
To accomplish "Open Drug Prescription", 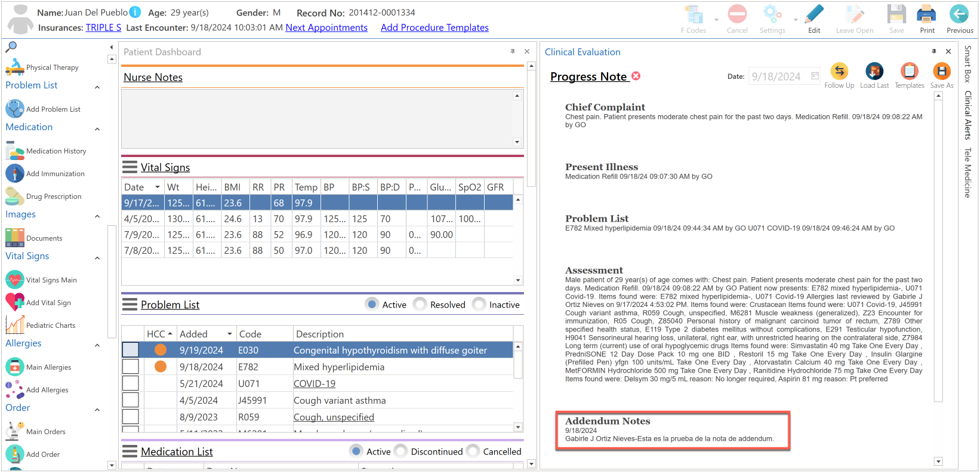I will point(44,196).
